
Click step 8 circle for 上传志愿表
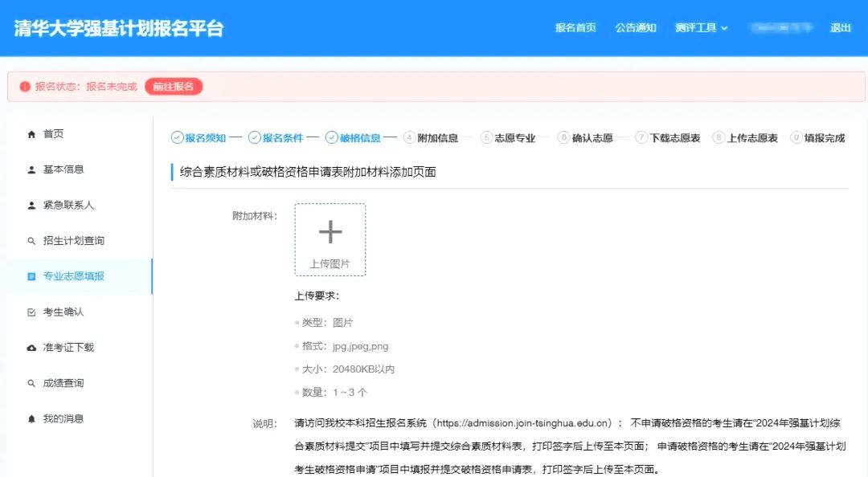(x=719, y=137)
